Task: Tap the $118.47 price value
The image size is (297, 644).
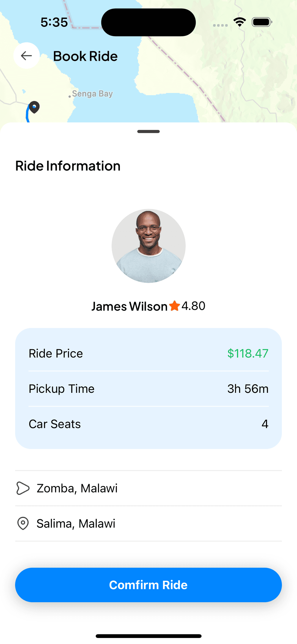Action: [248, 353]
